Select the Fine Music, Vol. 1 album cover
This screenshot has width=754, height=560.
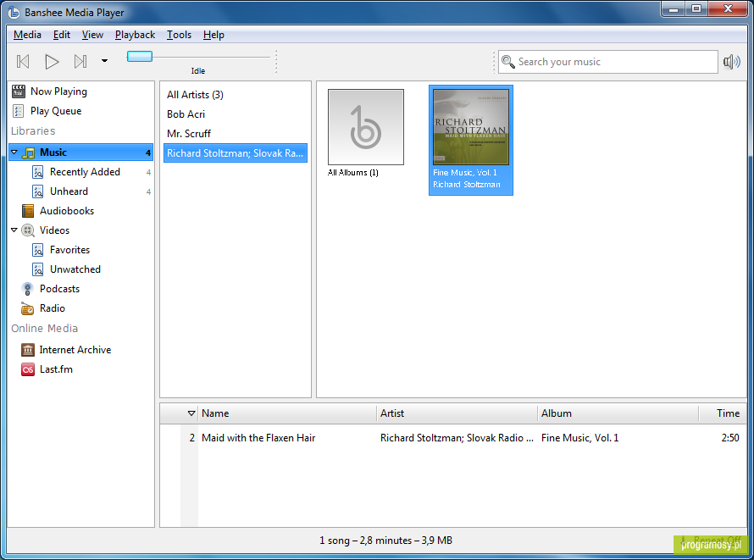click(x=471, y=127)
